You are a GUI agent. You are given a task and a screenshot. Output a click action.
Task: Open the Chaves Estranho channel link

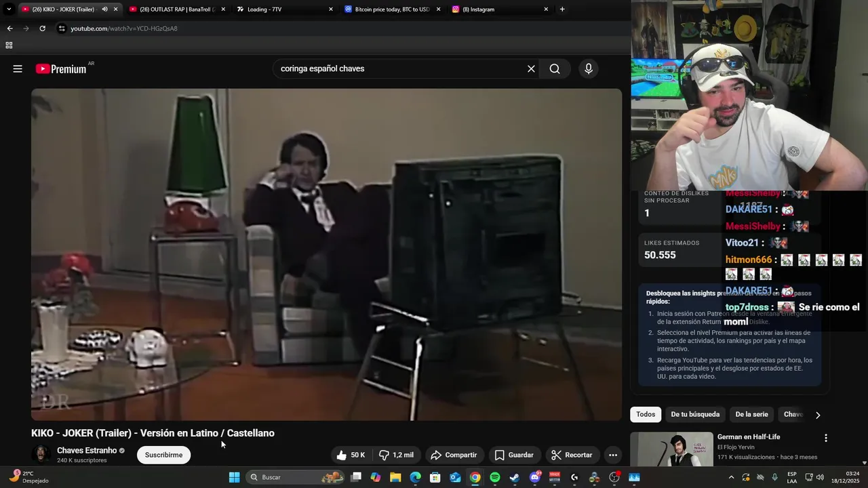(x=87, y=450)
